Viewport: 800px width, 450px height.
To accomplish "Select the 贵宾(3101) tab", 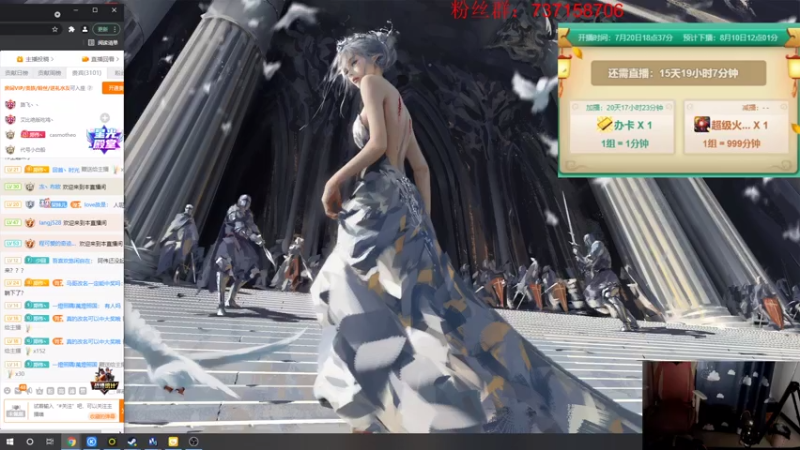I will tap(86, 73).
